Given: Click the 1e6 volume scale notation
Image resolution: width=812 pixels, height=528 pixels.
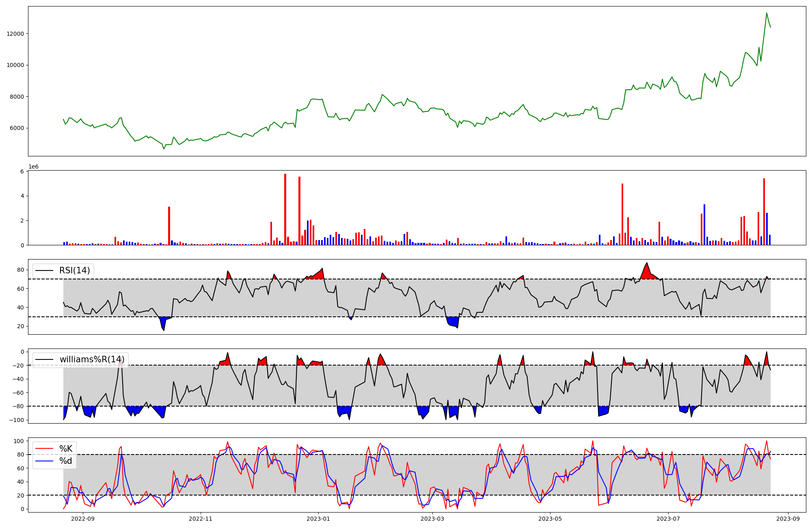Looking at the screenshot, I should click(x=33, y=167).
